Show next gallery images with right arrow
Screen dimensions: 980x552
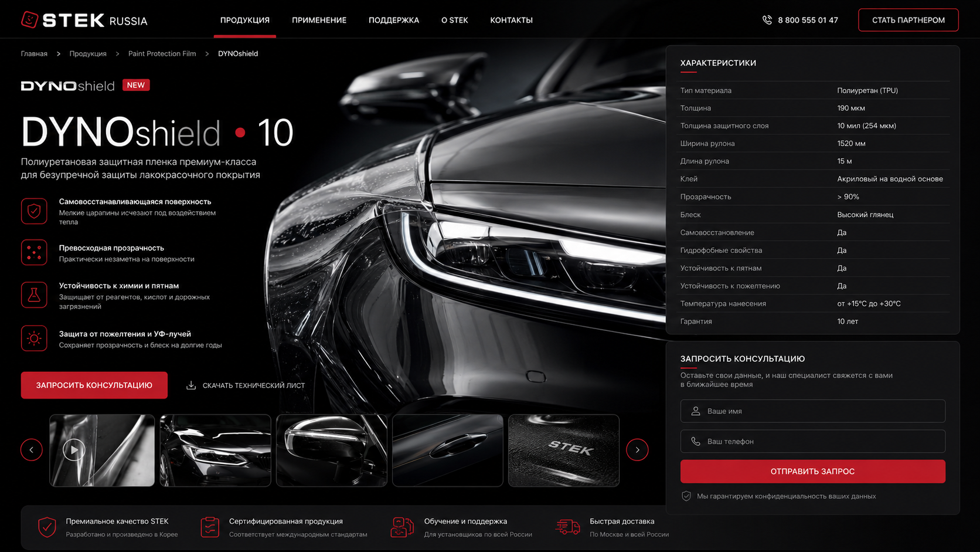click(x=637, y=450)
